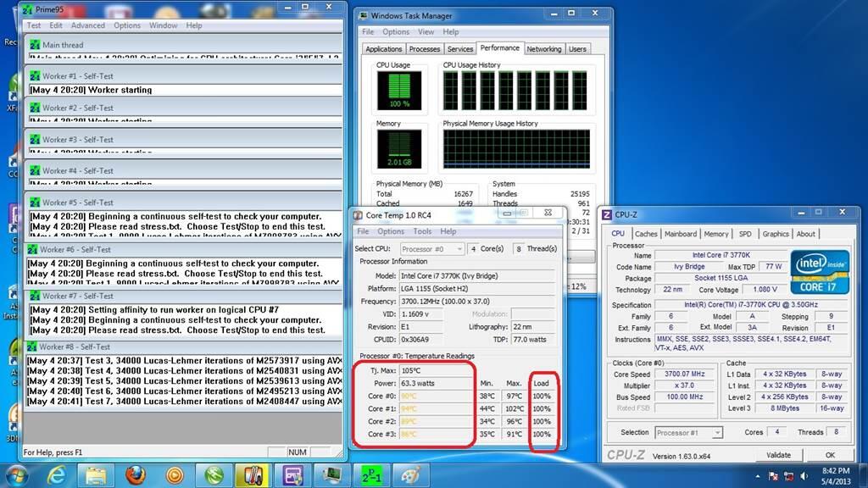The height and width of the screenshot is (488, 868).
Task: Open the Selection processor dropdown in CPU-Z
Action: point(688,433)
